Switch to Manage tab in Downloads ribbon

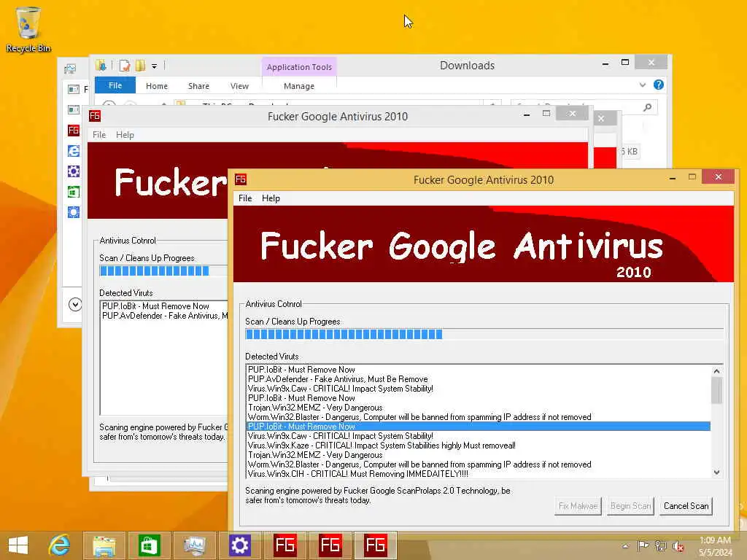(298, 86)
